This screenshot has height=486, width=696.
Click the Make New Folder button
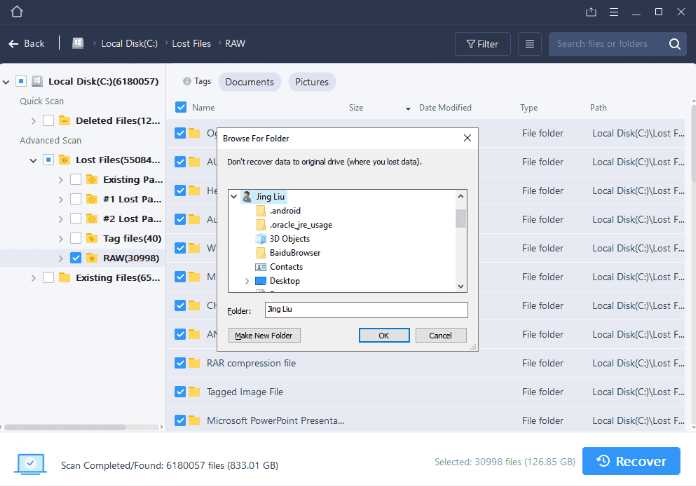(x=264, y=336)
